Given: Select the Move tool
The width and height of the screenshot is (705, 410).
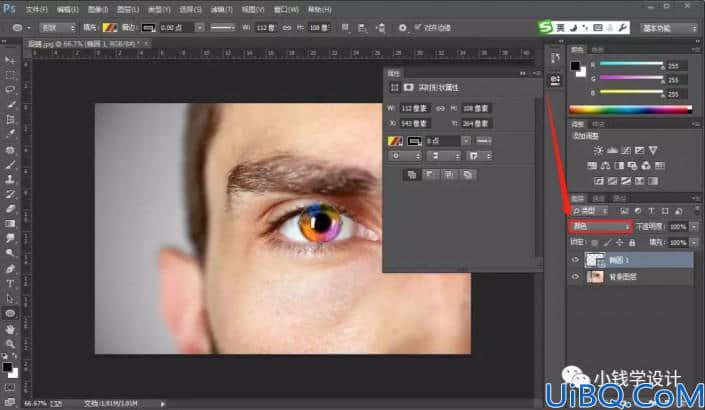Looking at the screenshot, I should 10,60.
